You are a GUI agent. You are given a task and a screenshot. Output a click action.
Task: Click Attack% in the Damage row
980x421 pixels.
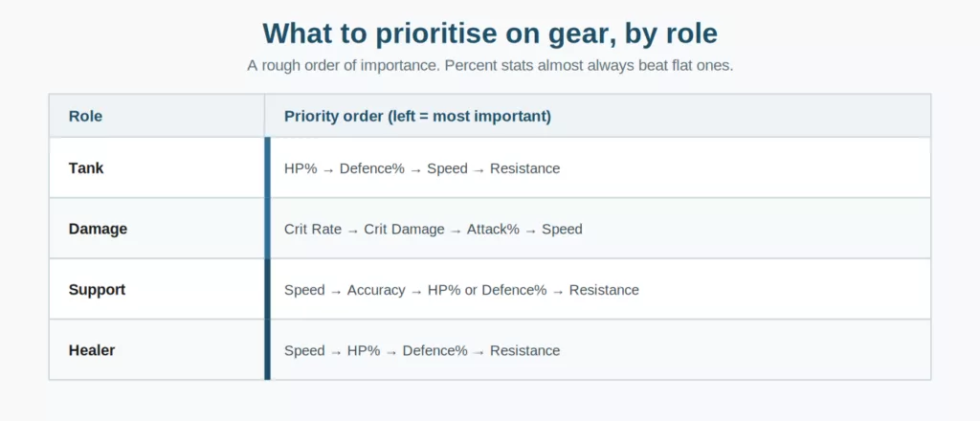coord(493,230)
